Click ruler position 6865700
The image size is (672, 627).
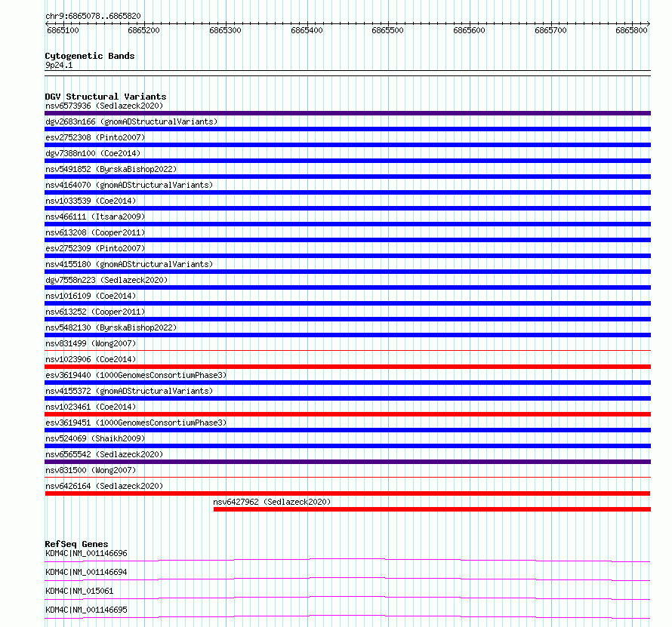[550, 30]
